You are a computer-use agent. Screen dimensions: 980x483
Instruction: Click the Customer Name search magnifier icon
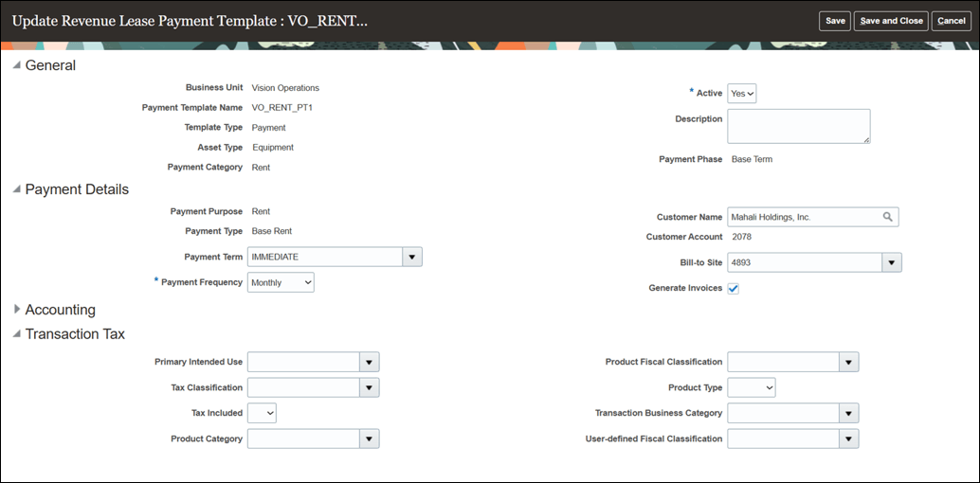(887, 217)
